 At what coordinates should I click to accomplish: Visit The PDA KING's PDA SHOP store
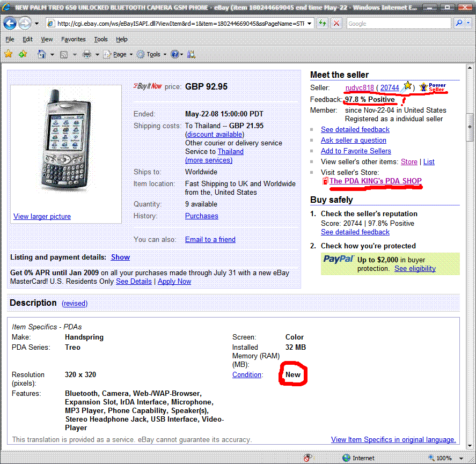coord(376,181)
